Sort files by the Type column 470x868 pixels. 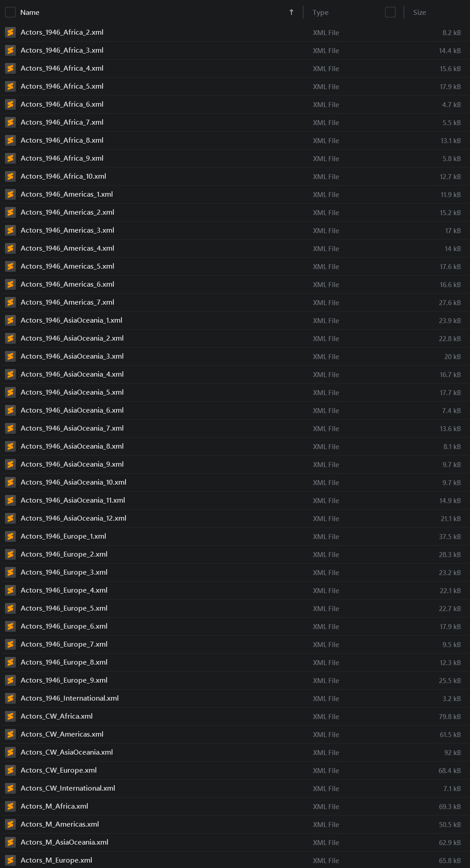[x=321, y=13]
